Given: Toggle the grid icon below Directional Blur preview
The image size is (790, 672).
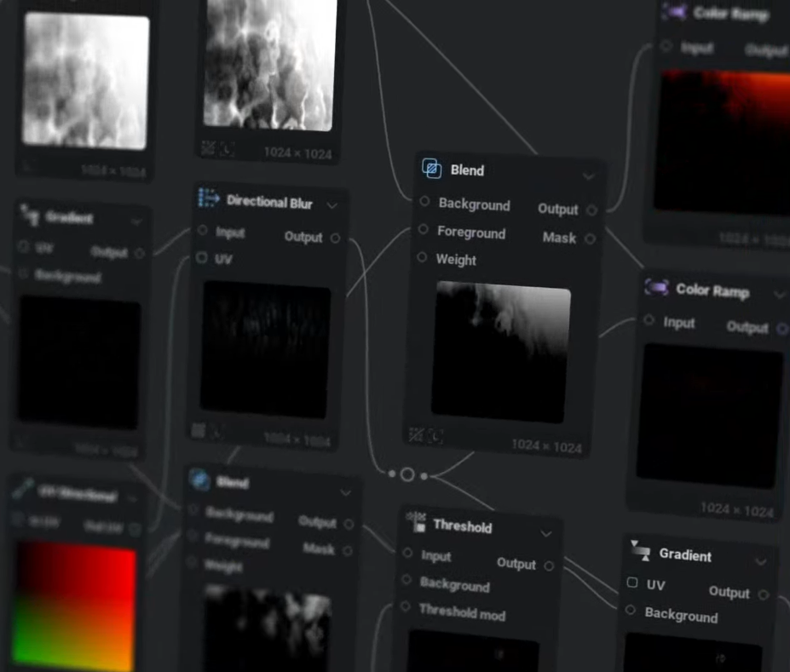Looking at the screenshot, I should coord(199,431).
